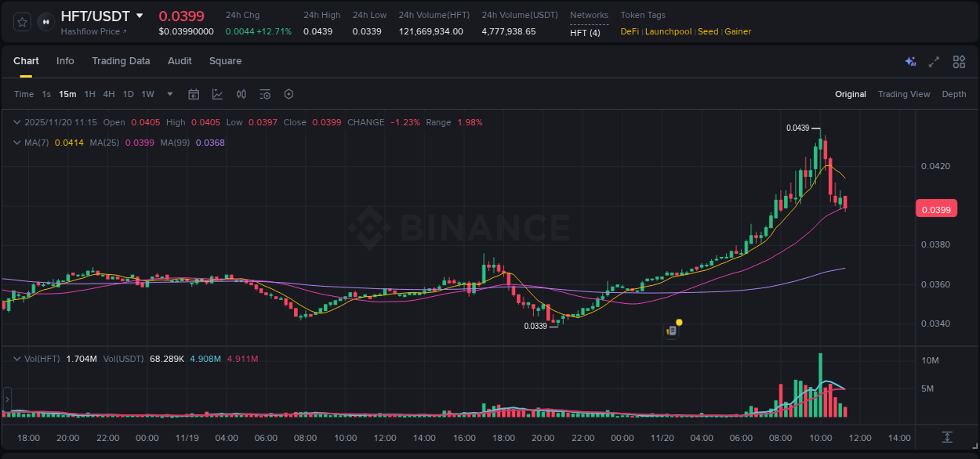Open the Launchpool token tag
Viewport: 980px width, 459px height.
point(668,31)
